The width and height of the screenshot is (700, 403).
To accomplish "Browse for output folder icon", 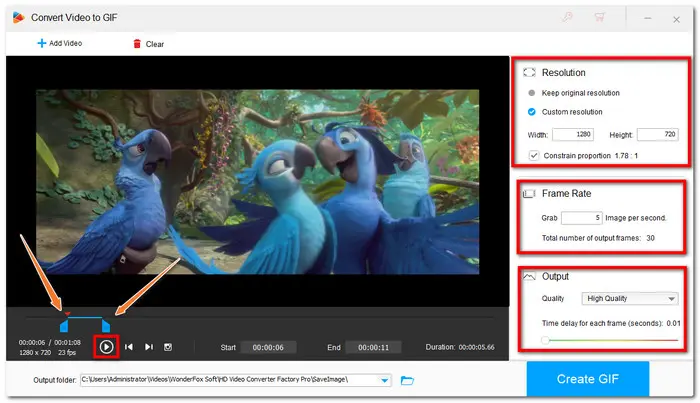I will point(407,380).
